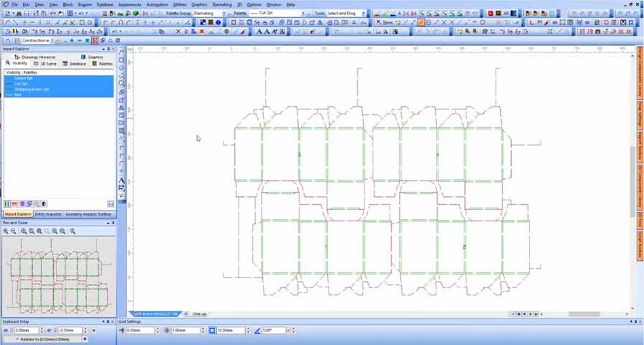Toggle the snap icon beside 0.50mm field
The height and width of the screenshot is (345, 644).
[x=122, y=330]
